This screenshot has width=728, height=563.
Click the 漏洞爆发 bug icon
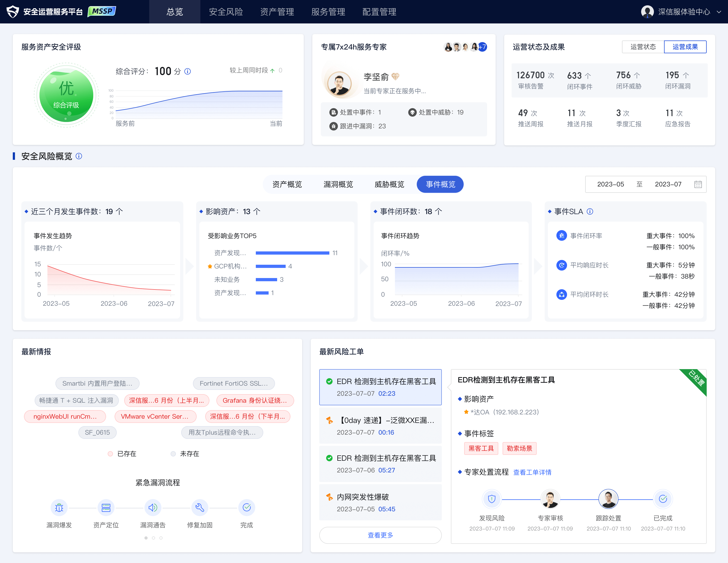(x=59, y=507)
